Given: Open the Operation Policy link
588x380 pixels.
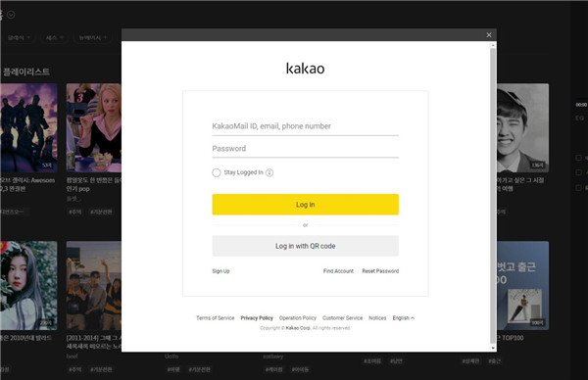Looking at the screenshot, I should pos(298,317).
